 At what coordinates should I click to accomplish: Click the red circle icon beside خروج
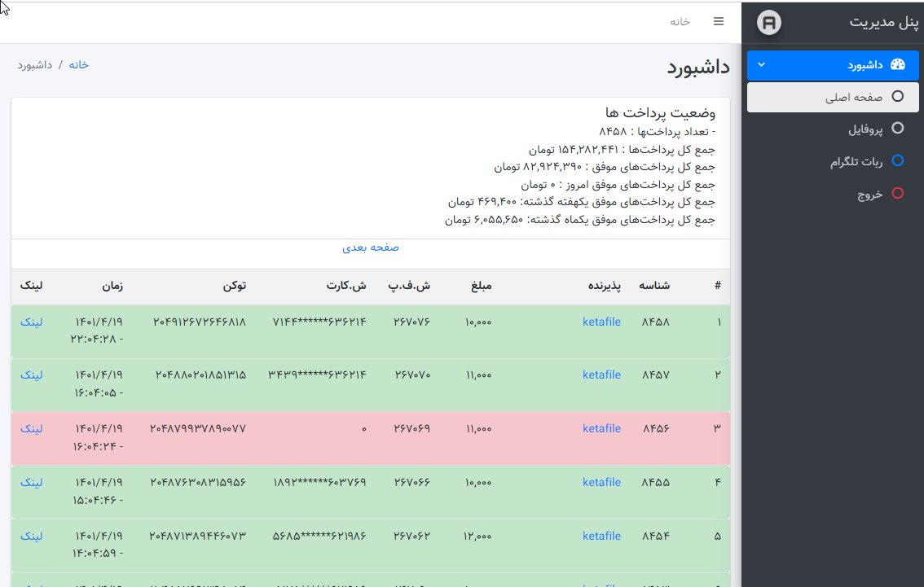tap(897, 193)
